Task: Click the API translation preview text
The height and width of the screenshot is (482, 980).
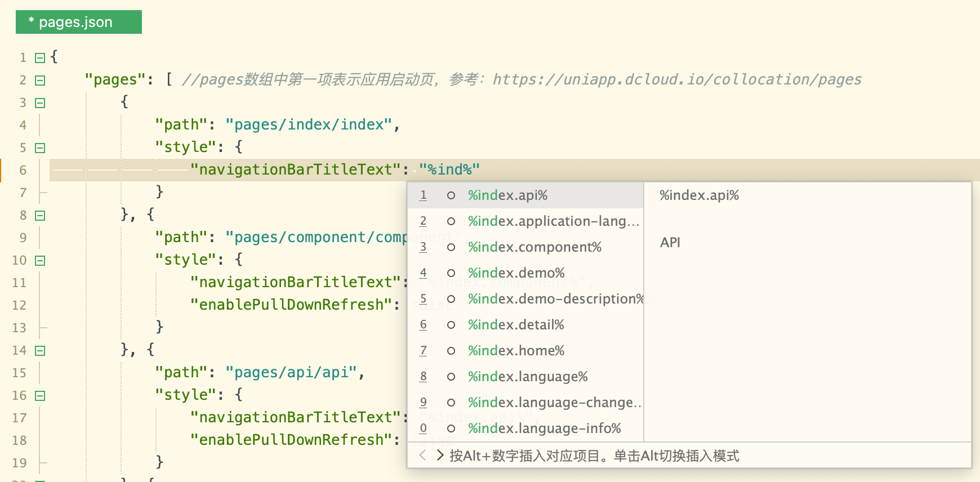Action: (x=670, y=243)
